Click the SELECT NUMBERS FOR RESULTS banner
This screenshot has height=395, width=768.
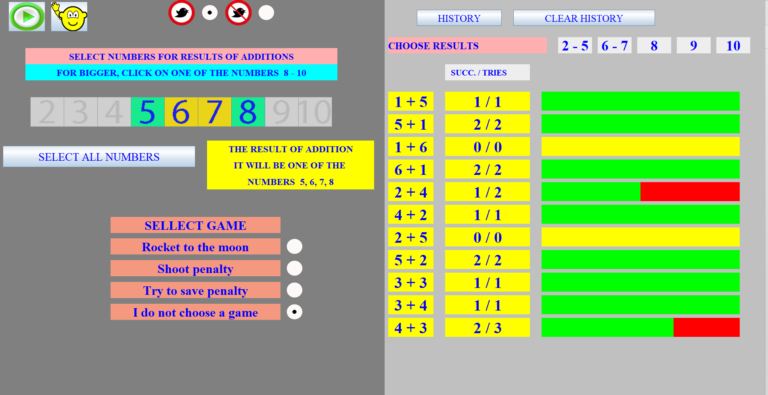[181, 56]
